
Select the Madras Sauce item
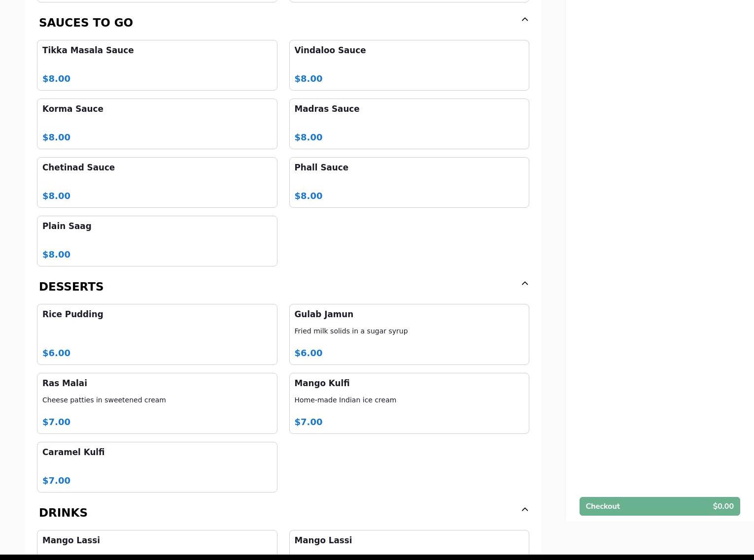click(x=409, y=124)
